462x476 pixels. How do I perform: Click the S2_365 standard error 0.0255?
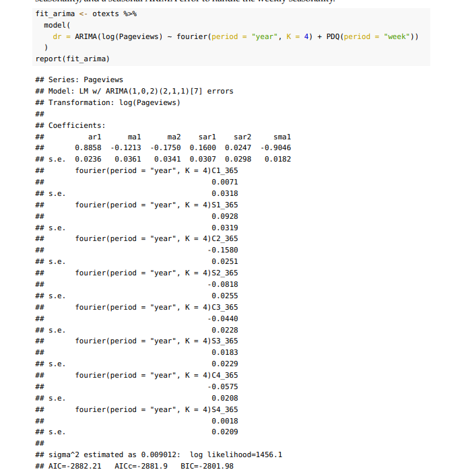pos(225,296)
